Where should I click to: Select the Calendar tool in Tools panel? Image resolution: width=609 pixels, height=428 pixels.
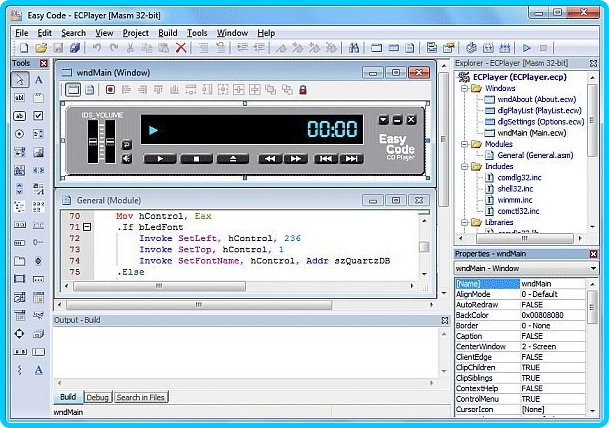click(x=38, y=298)
